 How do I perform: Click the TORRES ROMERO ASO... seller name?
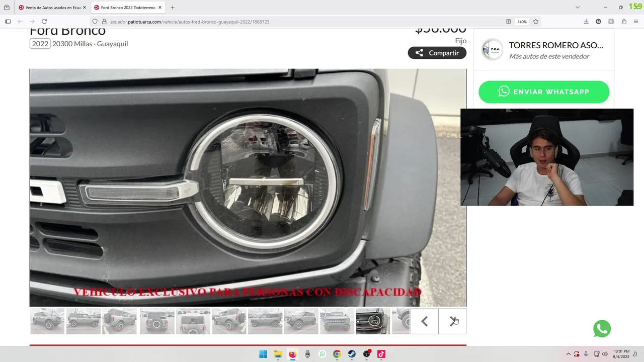556,45
